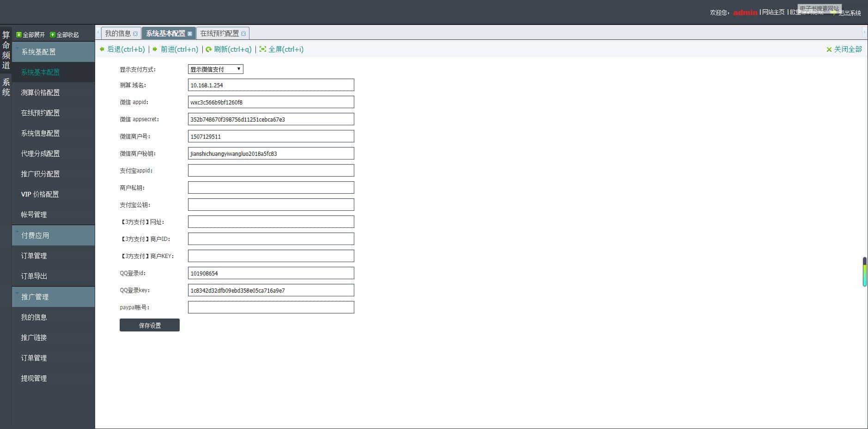Open 在线预约配置 in the sidebar menu
Screen dimensions: 868x429
(54, 113)
